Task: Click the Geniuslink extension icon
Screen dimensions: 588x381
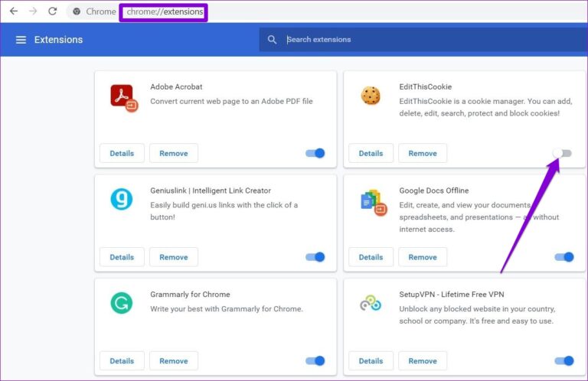Action: click(x=122, y=199)
